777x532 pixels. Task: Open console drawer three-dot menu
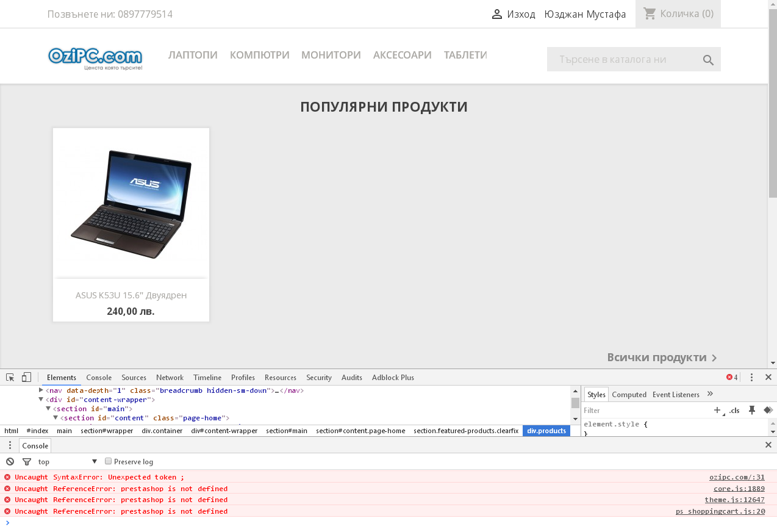[x=10, y=445]
